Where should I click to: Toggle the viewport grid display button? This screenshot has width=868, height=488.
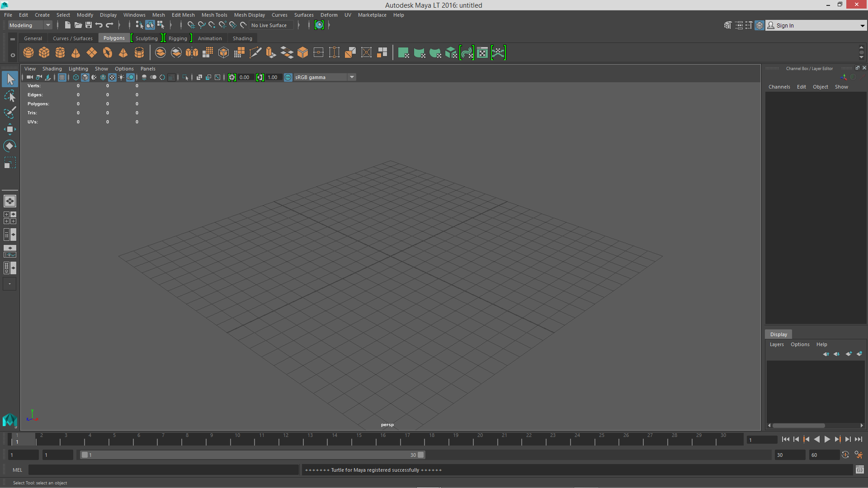pyautogui.click(x=62, y=77)
